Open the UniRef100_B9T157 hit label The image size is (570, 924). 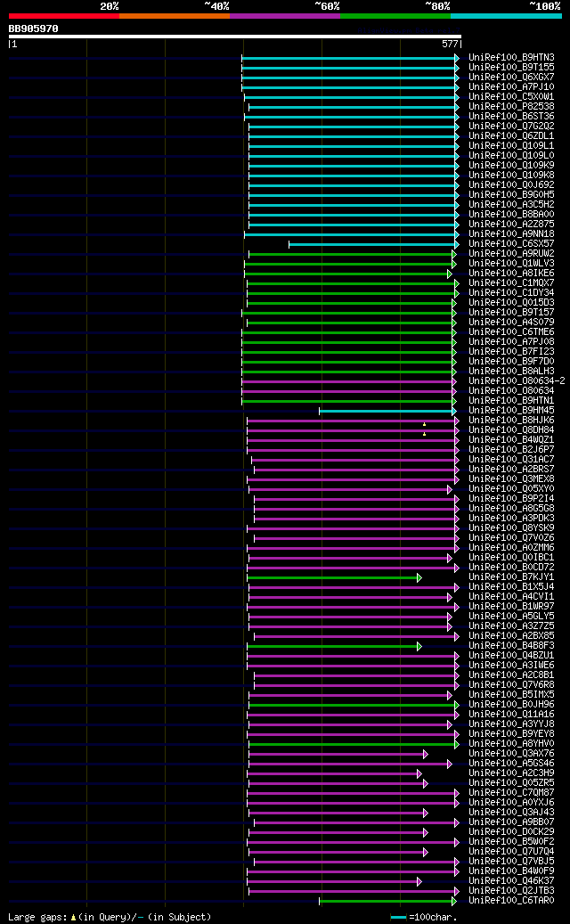pyautogui.click(x=511, y=313)
